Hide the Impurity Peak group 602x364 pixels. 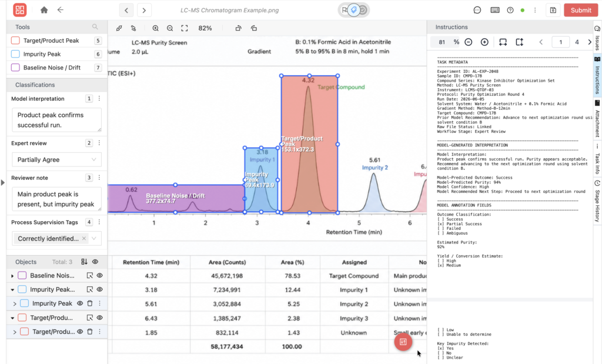pyautogui.click(x=100, y=289)
